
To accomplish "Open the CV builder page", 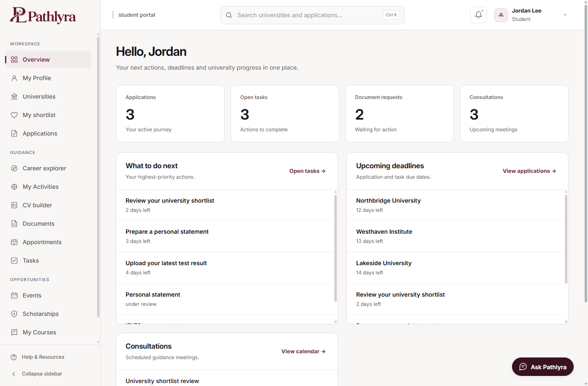I will tap(48, 205).
